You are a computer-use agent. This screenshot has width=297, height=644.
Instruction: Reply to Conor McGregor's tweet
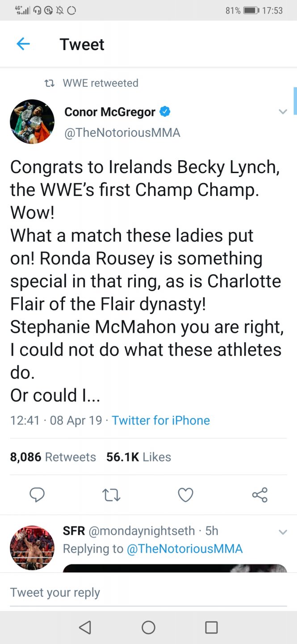click(37, 495)
